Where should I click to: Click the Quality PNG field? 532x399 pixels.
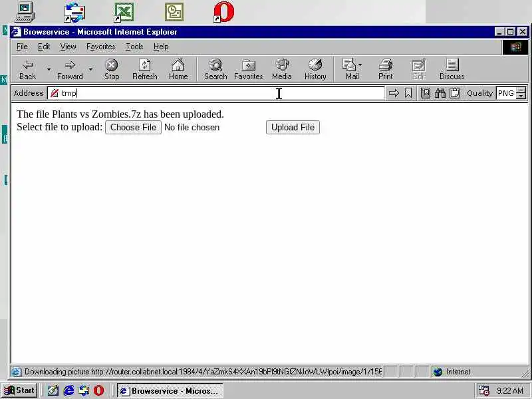506,93
